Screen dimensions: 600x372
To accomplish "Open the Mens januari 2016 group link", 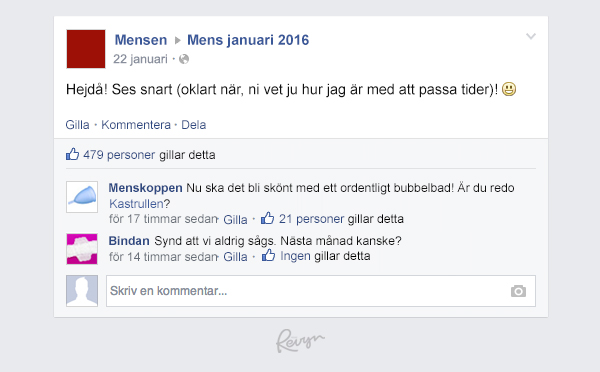I will [x=248, y=40].
